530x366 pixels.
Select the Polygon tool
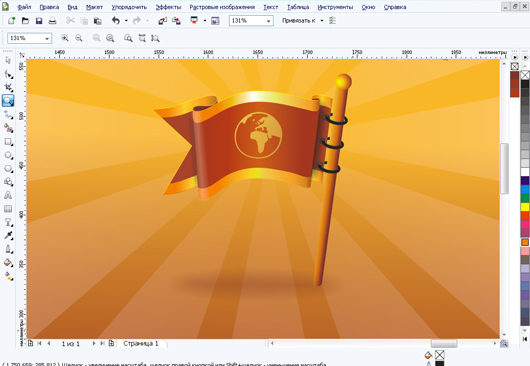tap(8, 168)
